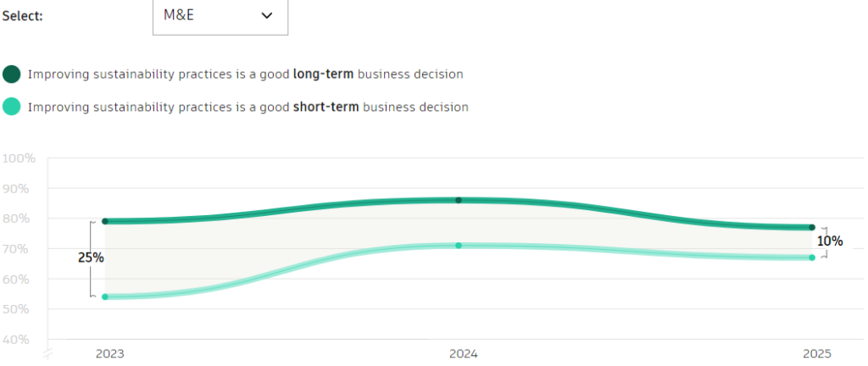Viewport: 868px width, 366px height.
Task: Select the 2023 short-term data point
Action: pyautogui.click(x=105, y=297)
